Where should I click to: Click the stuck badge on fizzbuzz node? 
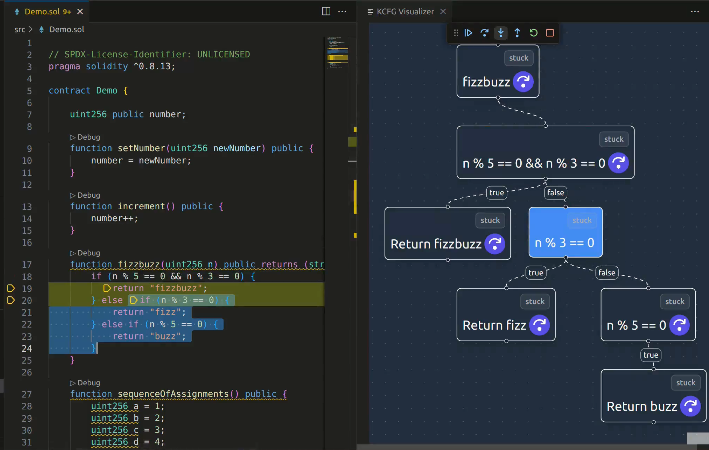tap(519, 58)
